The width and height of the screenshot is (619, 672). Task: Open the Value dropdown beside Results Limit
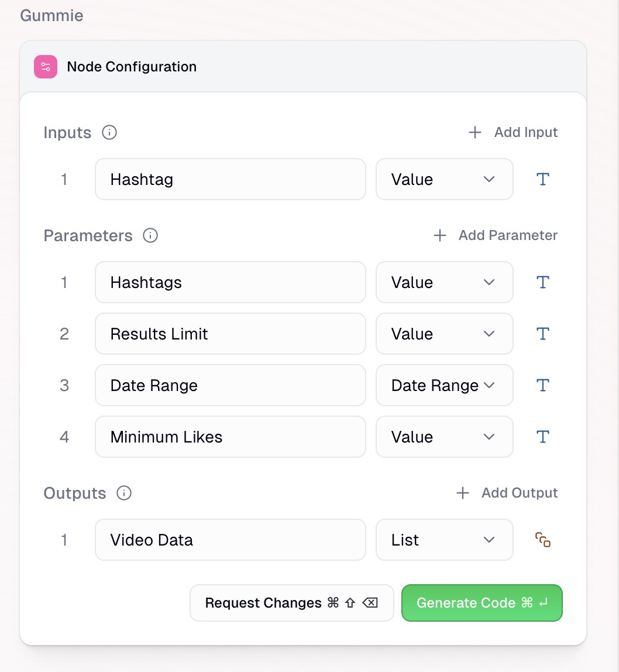click(444, 334)
